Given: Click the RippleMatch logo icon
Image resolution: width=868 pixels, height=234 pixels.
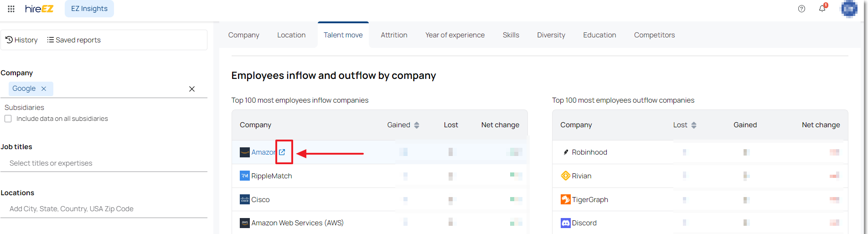Looking at the screenshot, I should tap(245, 176).
